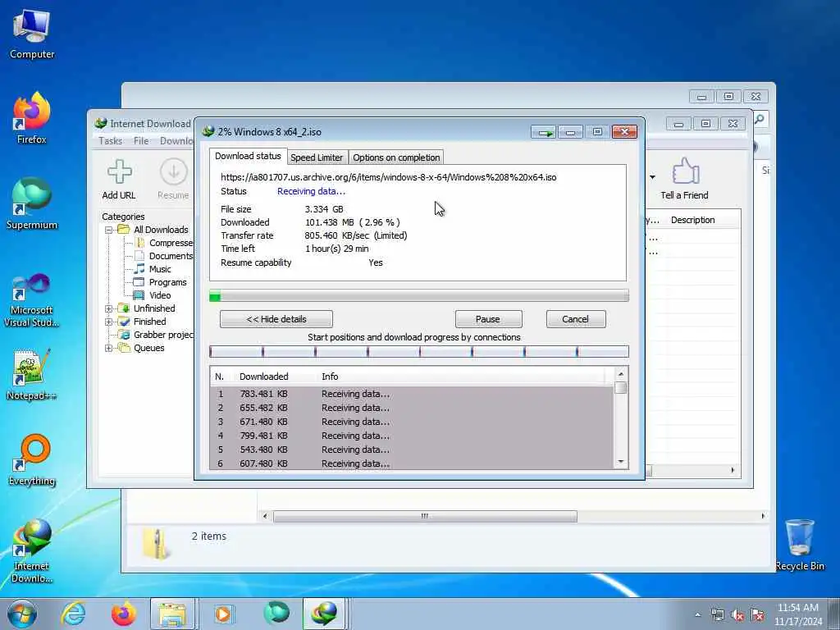Open the Tasks menu in IDM
Screen dimensions: 840x630
pos(111,141)
